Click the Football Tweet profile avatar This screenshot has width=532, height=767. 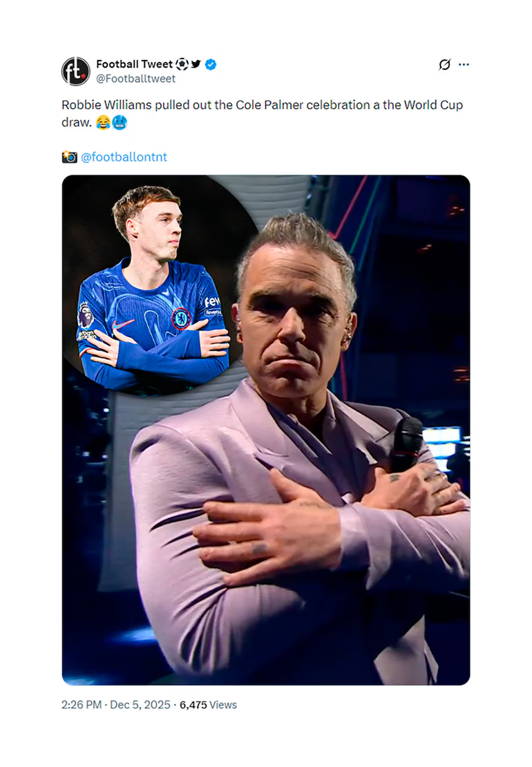[x=76, y=71]
